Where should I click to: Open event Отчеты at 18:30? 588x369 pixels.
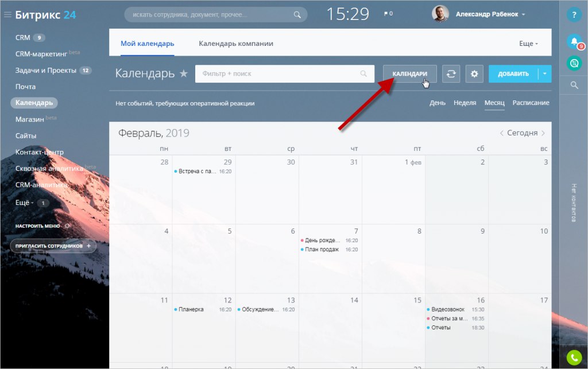pos(455,328)
